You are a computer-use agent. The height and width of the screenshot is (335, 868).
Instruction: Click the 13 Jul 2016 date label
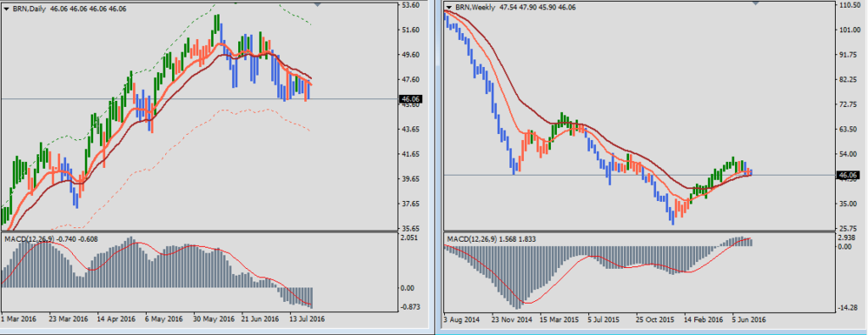click(x=305, y=320)
